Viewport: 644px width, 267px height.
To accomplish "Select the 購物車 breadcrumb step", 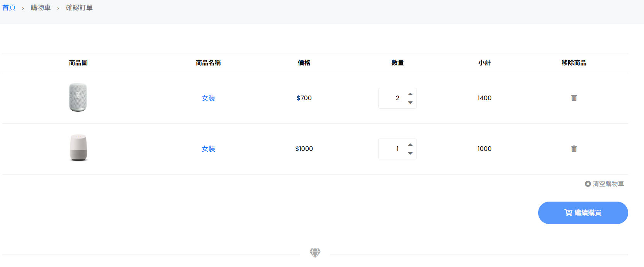I will 41,8.
